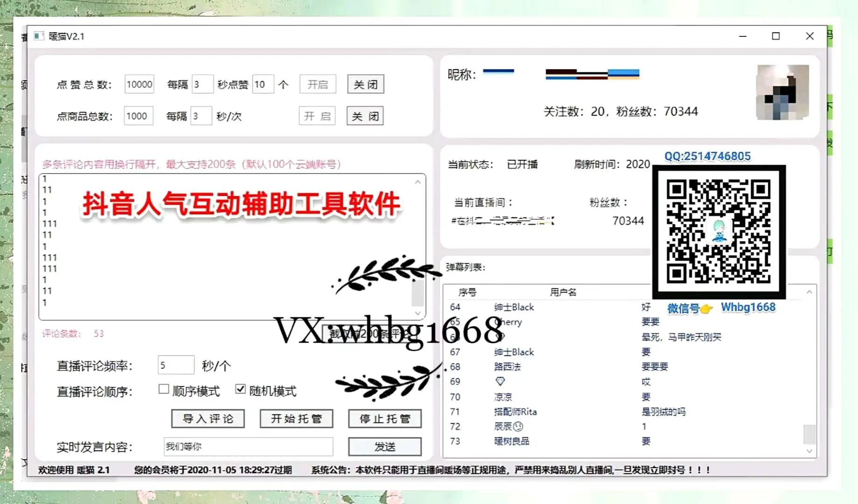The image size is (858, 504).
Task: Check the 顺序模式 checkbox
Action: pos(163,389)
